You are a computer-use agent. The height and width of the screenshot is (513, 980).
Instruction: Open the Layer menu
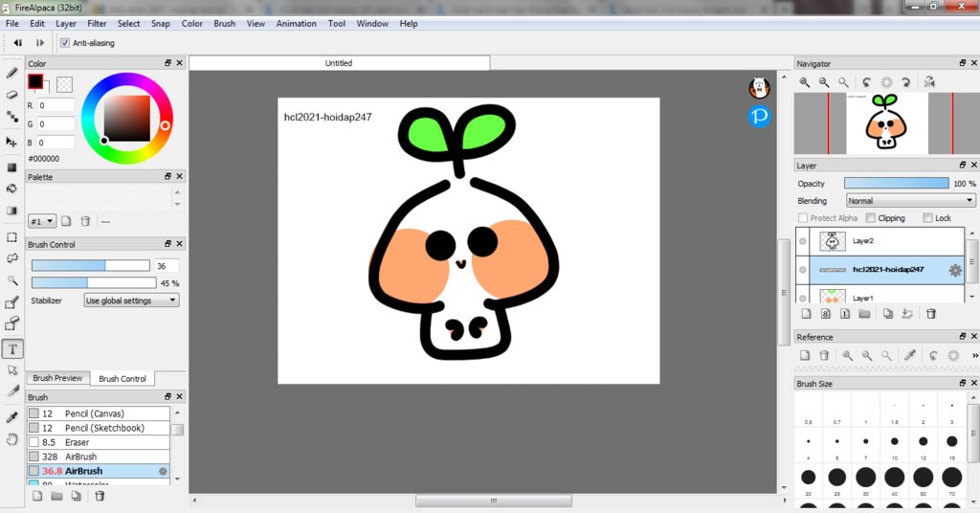point(66,24)
